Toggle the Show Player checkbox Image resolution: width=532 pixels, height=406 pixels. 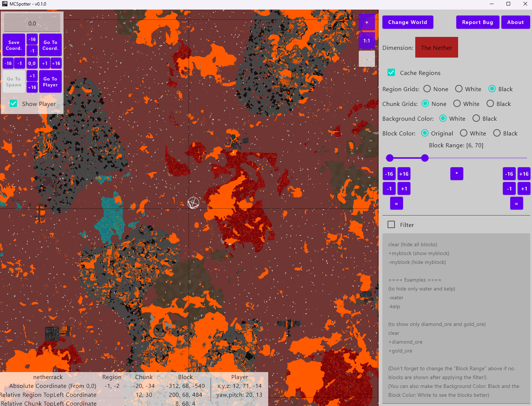(13, 103)
